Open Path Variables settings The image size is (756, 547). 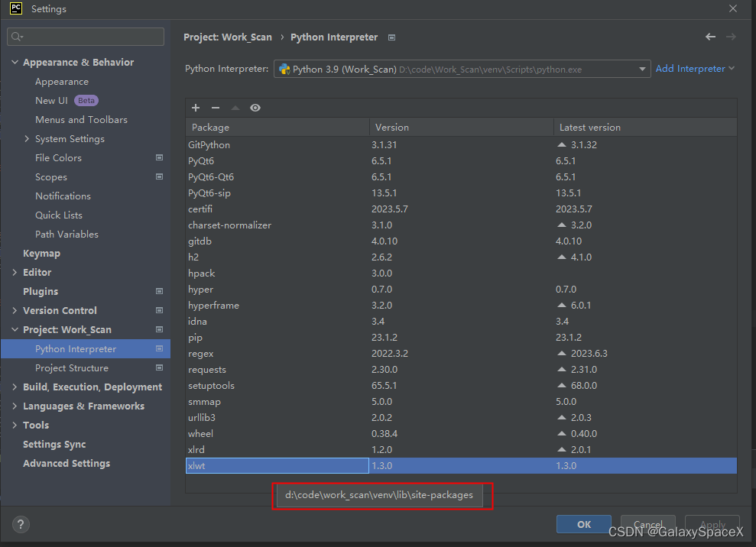coord(67,235)
